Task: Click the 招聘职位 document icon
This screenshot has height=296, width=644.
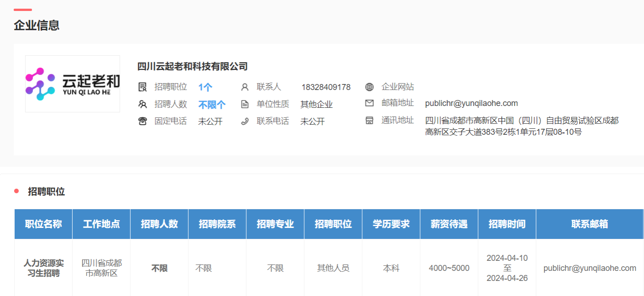Action: click(143, 87)
